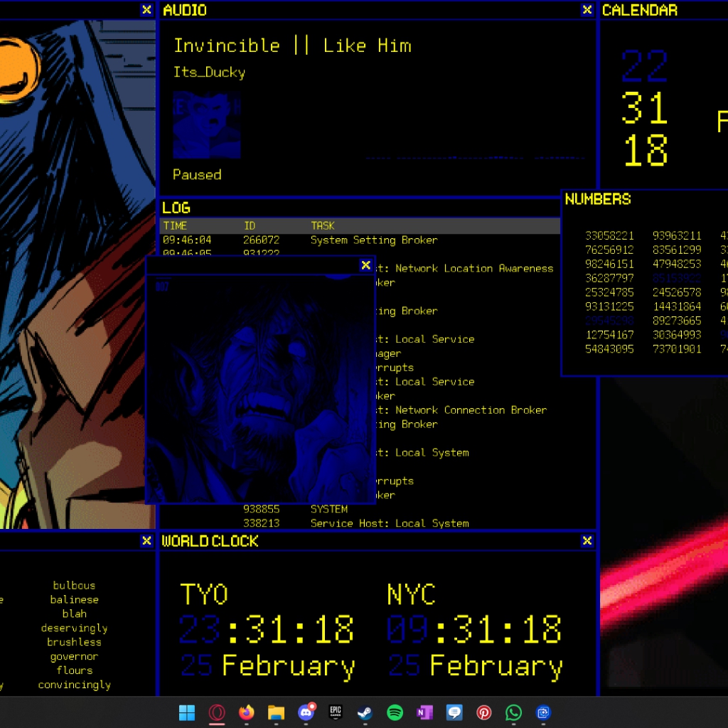728x728 pixels.
Task: Click the track title Invincible || Like Him
Action: [x=292, y=45]
